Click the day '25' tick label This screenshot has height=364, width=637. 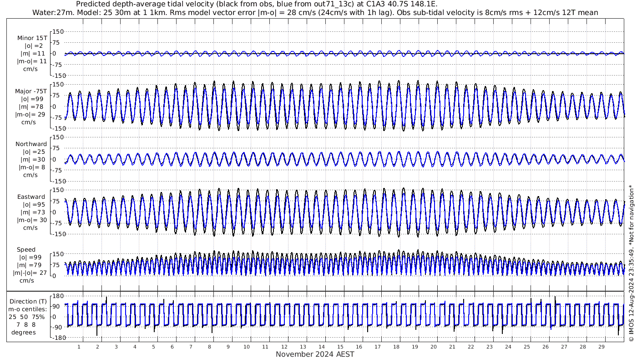point(526,347)
